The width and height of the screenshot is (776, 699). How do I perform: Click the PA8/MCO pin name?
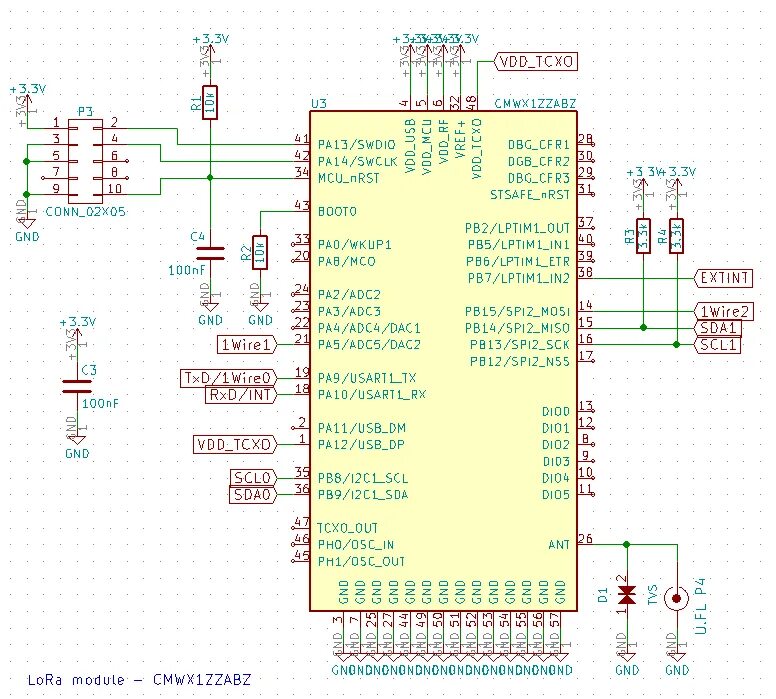coord(346,261)
